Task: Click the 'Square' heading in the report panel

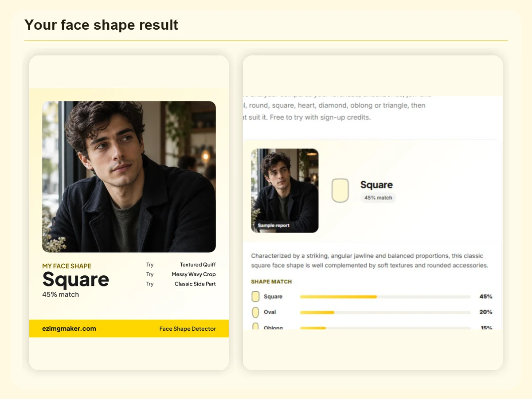Action: 376,185
